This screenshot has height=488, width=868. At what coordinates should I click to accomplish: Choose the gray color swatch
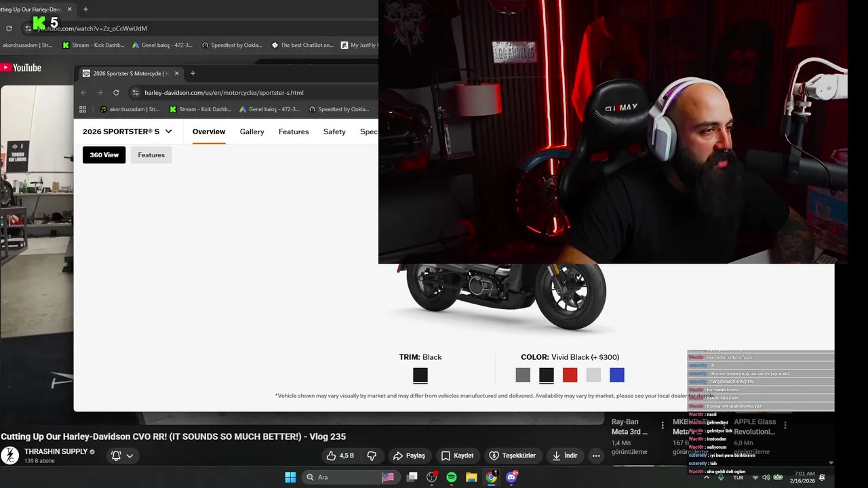[523, 375]
